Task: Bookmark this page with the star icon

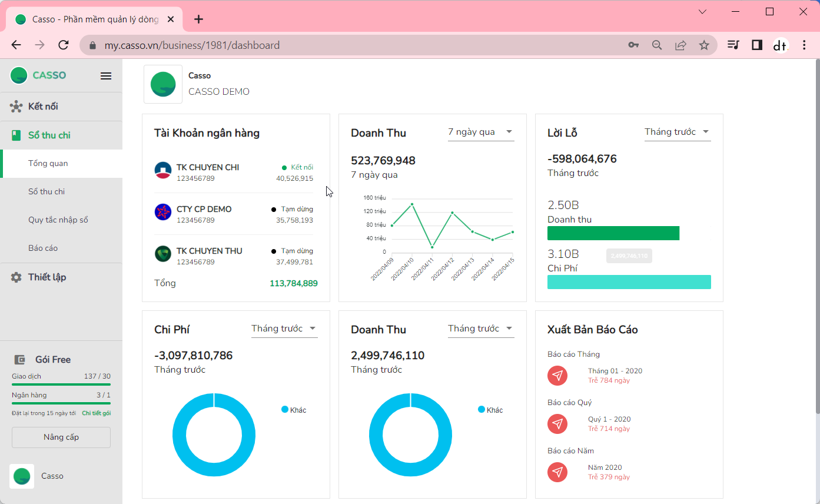Action: coord(704,45)
